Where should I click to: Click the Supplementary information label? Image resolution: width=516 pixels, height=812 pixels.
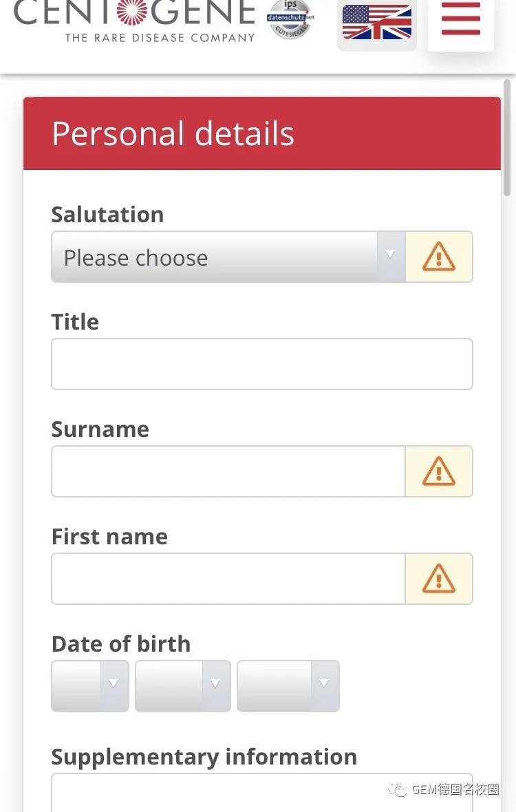click(204, 757)
